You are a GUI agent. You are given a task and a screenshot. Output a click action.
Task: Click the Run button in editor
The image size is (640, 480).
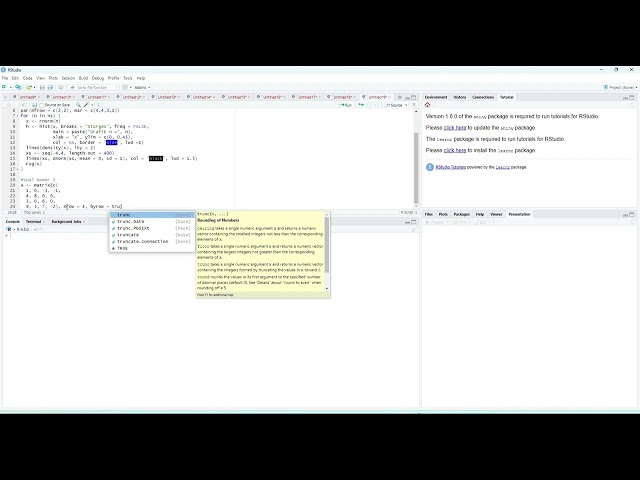coord(346,105)
